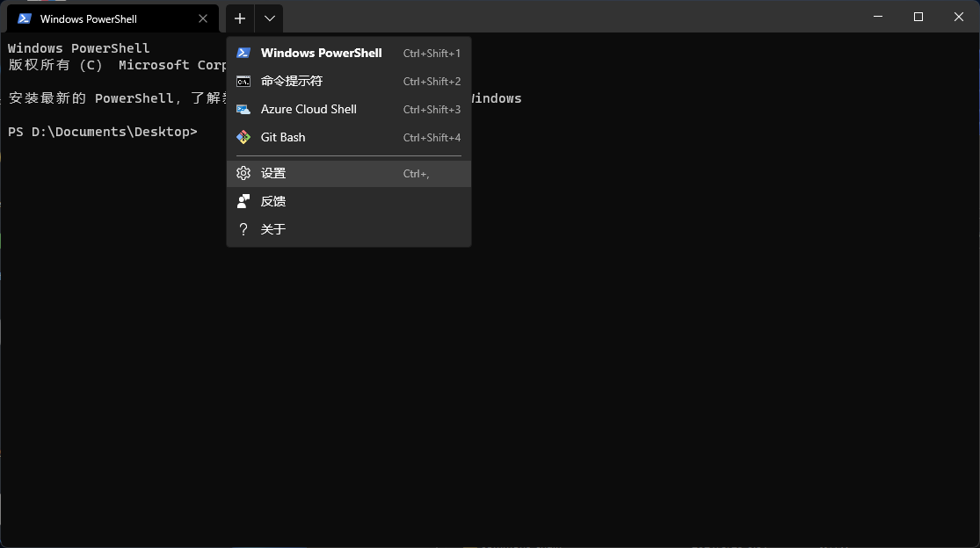Viewport: 980px width, 548px height.
Task: Close the Windows PowerShell tab
Action: pos(202,18)
